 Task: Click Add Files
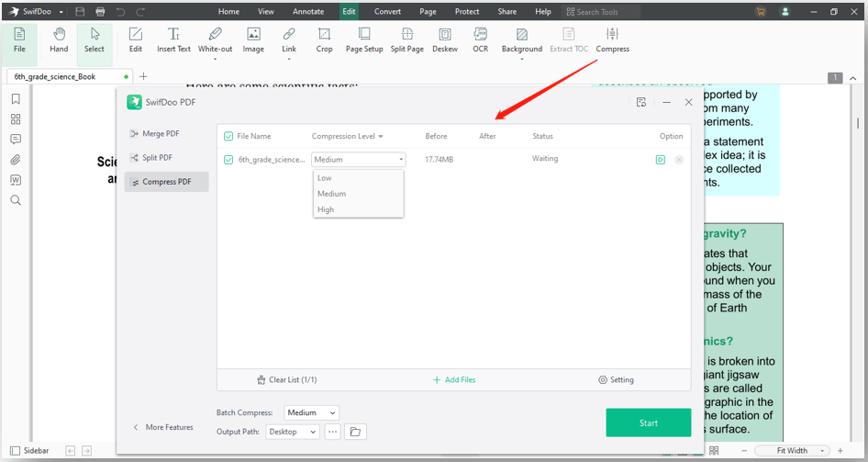pyautogui.click(x=454, y=380)
